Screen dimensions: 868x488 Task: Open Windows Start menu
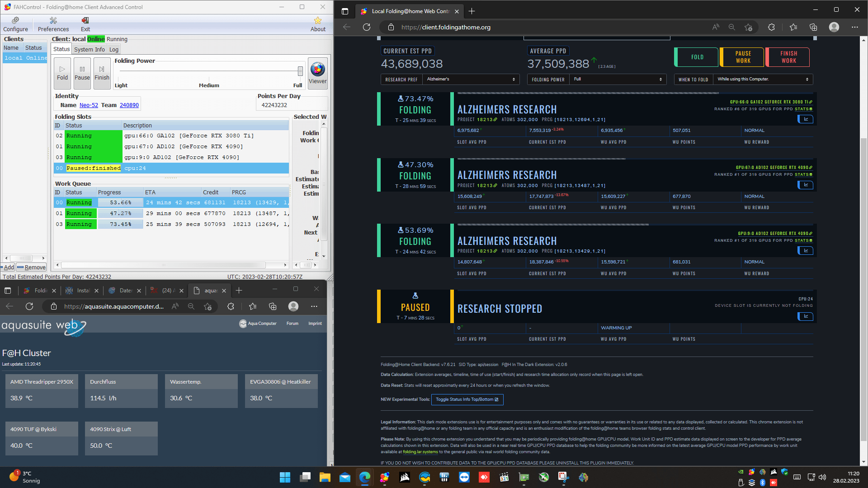[x=285, y=477]
